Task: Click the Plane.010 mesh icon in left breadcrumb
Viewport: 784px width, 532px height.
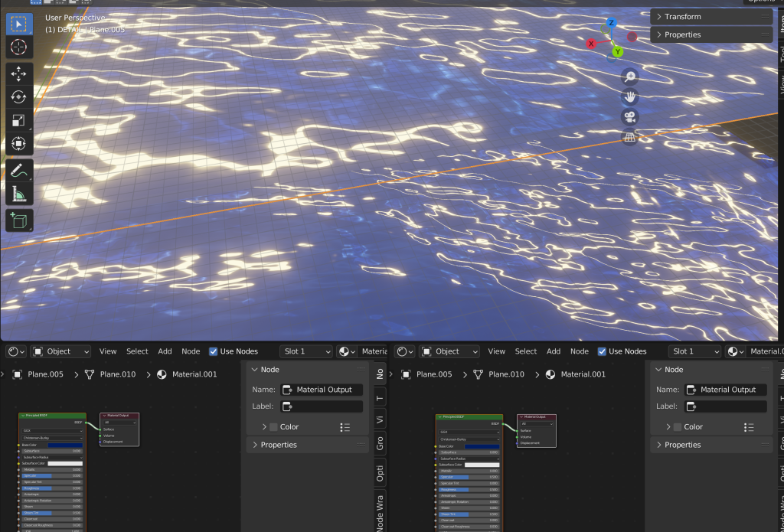Action: (90, 374)
